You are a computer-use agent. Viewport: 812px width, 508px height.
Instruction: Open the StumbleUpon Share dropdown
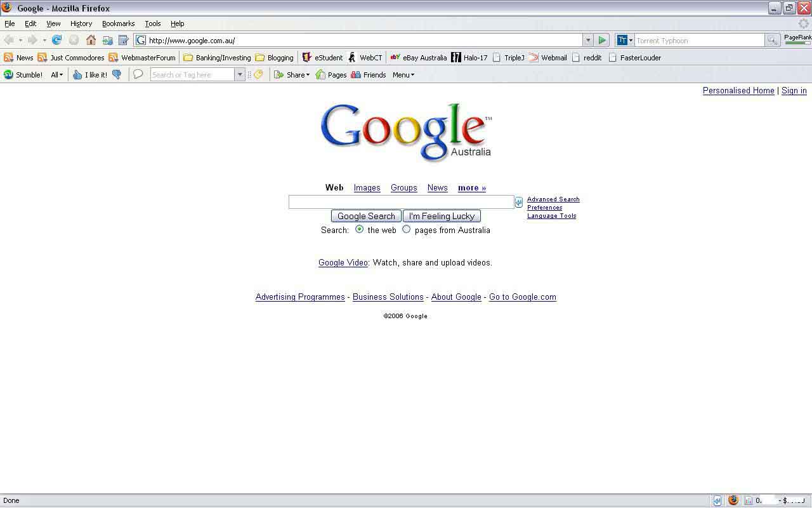coord(292,75)
